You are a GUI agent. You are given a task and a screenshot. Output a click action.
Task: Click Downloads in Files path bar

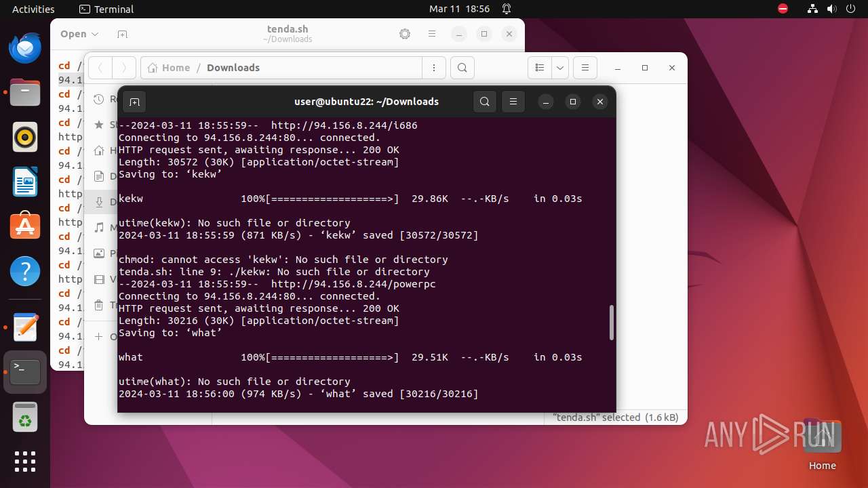click(x=233, y=68)
